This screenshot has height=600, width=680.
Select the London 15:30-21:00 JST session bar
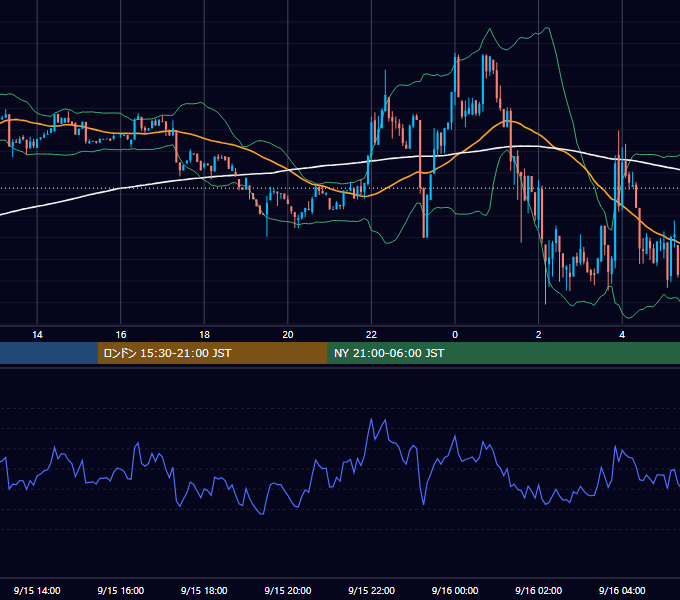pyautogui.click(x=212, y=353)
